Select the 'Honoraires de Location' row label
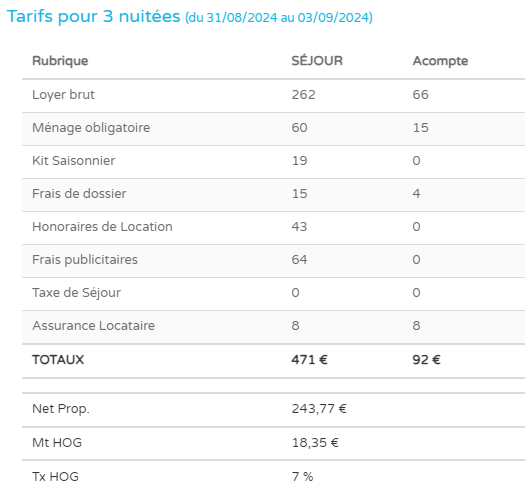The width and height of the screenshot is (532, 492). pyautogui.click(x=102, y=226)
